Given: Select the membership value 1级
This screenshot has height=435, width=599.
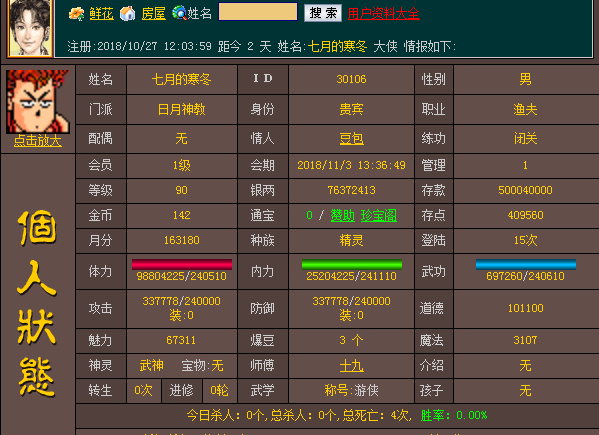Looking at the screenshot, I should [182, 165].
